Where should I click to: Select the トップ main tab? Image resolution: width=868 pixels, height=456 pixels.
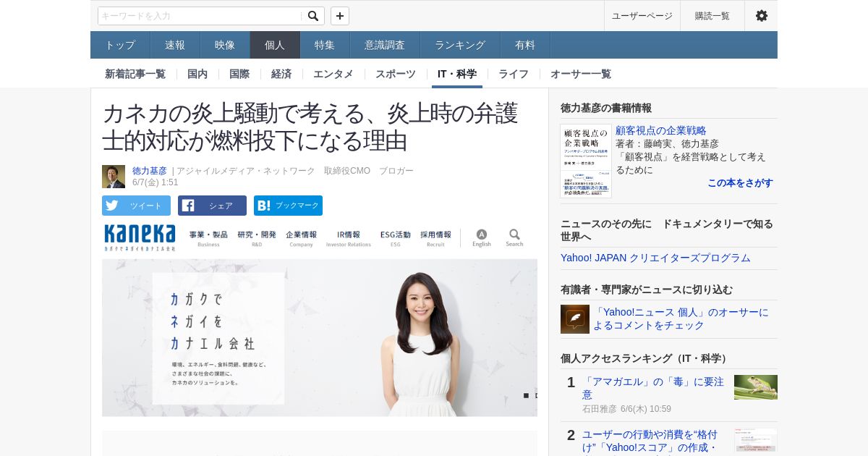[120, 45]
